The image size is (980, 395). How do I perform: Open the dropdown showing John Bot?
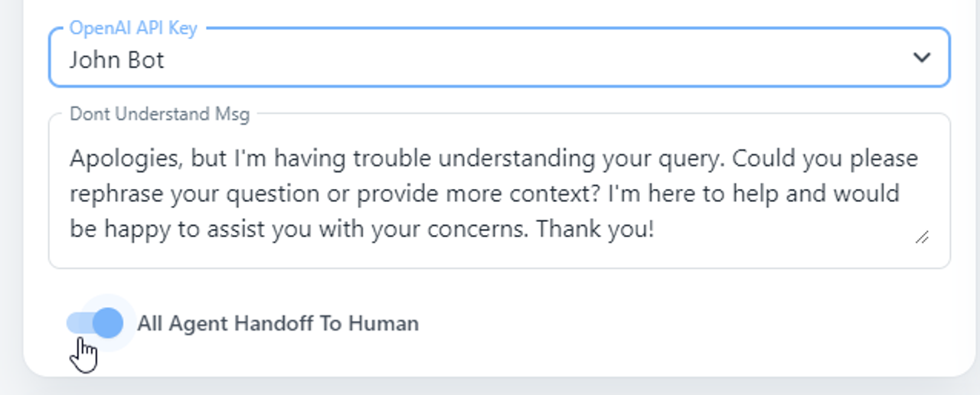[x=498, y=57]
